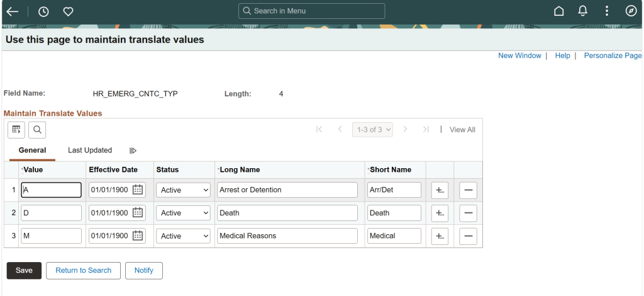Click the Search in Menu field
644x296 pixels.
point(312,11)
